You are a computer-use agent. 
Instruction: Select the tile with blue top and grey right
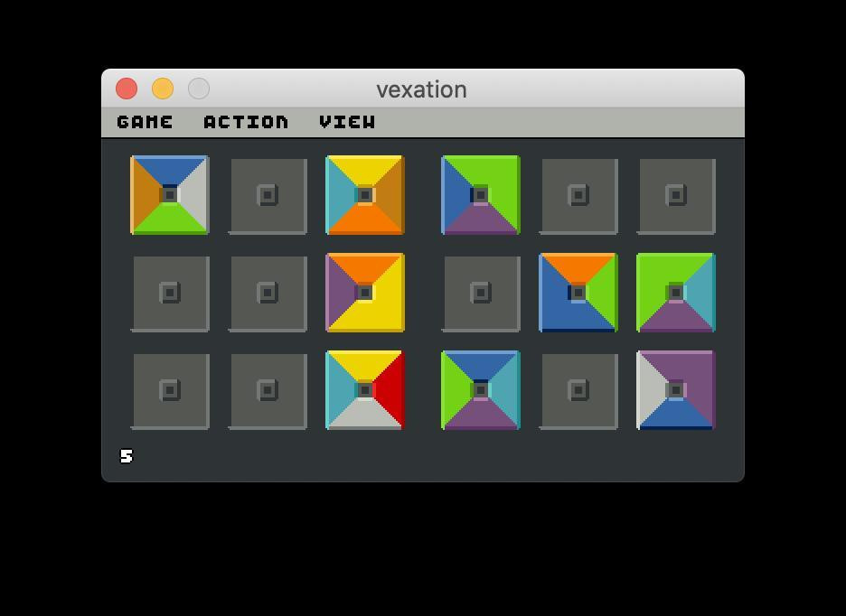170,195
